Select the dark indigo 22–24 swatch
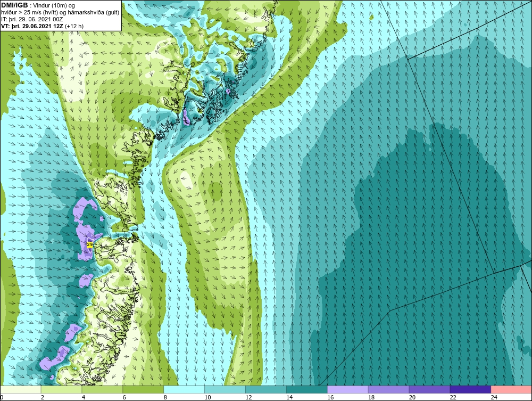The height and width of the screenshot is (401, 532). point(471,389)
